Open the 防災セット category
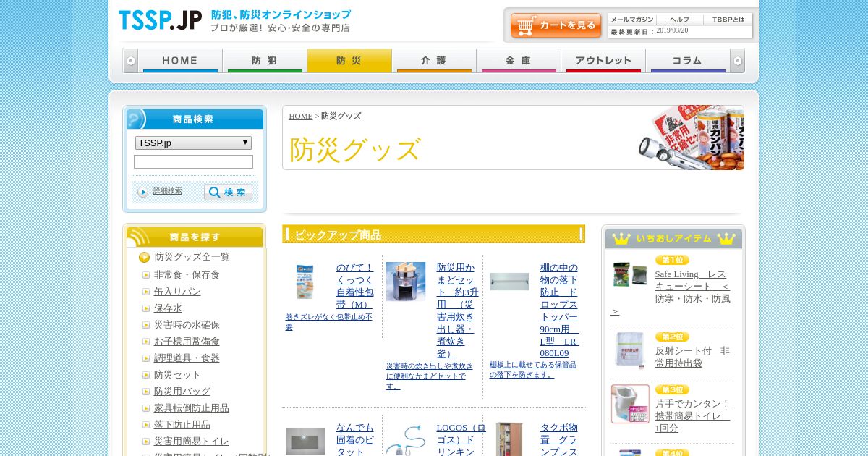Screen dimensions: 868x456 point(177,375)
